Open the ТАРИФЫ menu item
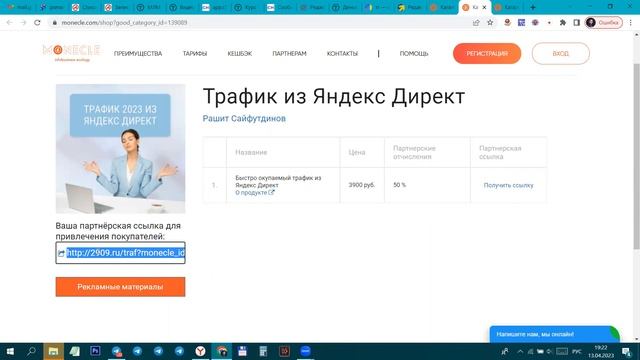The width and height of the screenshot is (640, 360). click(x=195, y=53)
